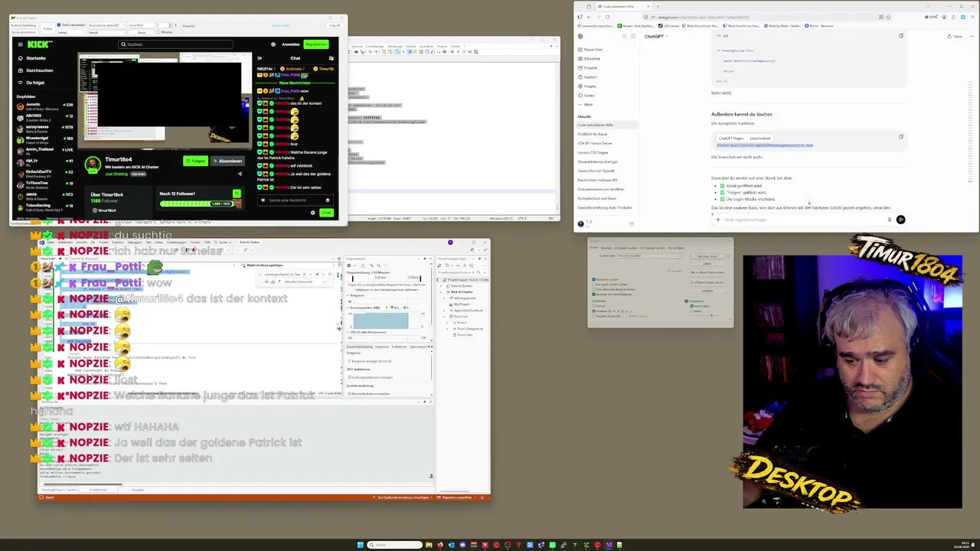Open Startseite in the Kick sidebar

[x=32, y=58]
